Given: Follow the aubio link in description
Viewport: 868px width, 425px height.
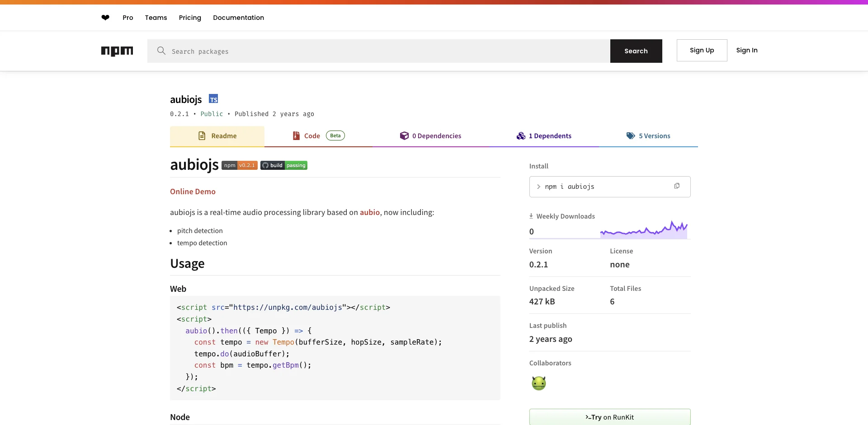Looking at the screenshot, I should click(370, 212).
